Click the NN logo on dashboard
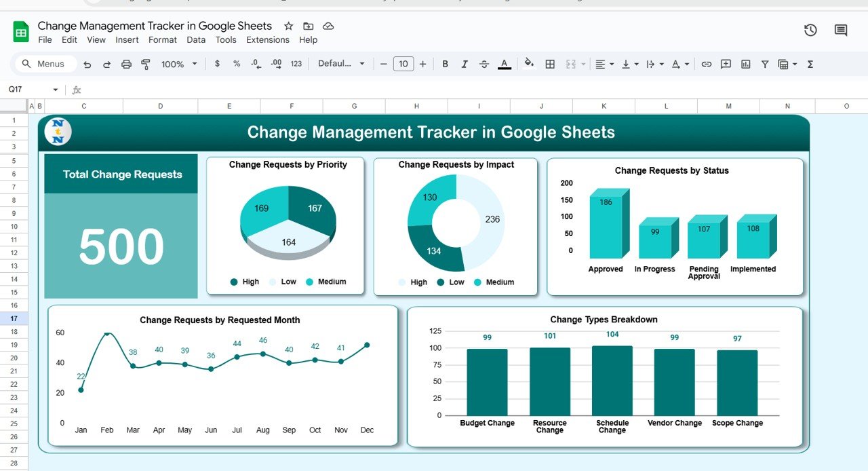This screenshot has width=868, height=471. pyautogui.click(x=58, y=132)
